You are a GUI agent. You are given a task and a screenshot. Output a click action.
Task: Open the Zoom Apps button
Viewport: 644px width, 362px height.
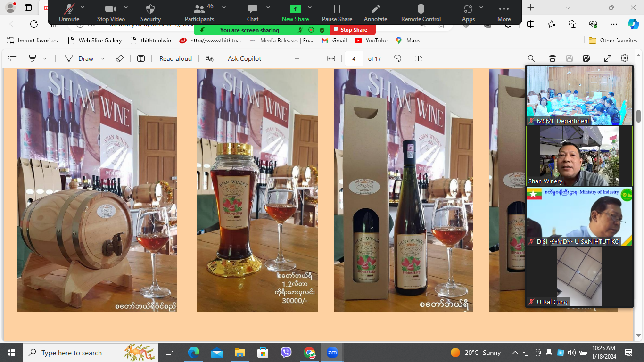click(468, 13)
